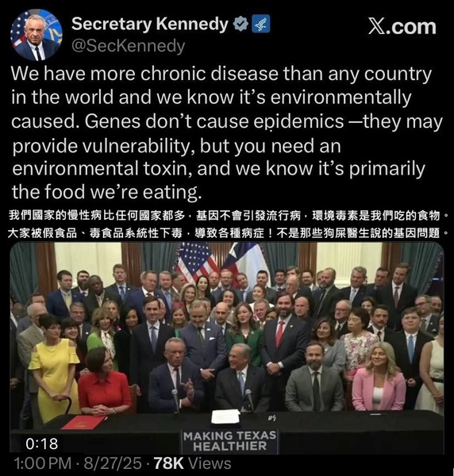Open the @SecKennedy handle link
454x476 pixels.
[128, 46]
